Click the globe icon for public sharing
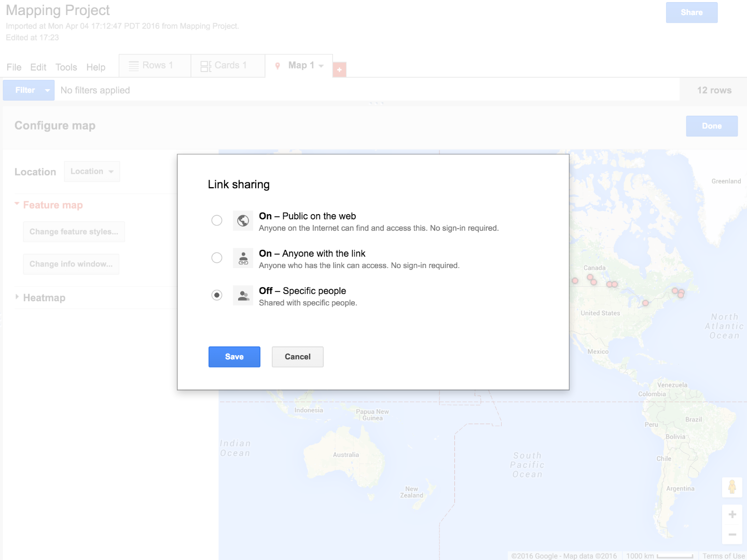Image resolution: width=747 pixels, height=560 pixels. 243,220
